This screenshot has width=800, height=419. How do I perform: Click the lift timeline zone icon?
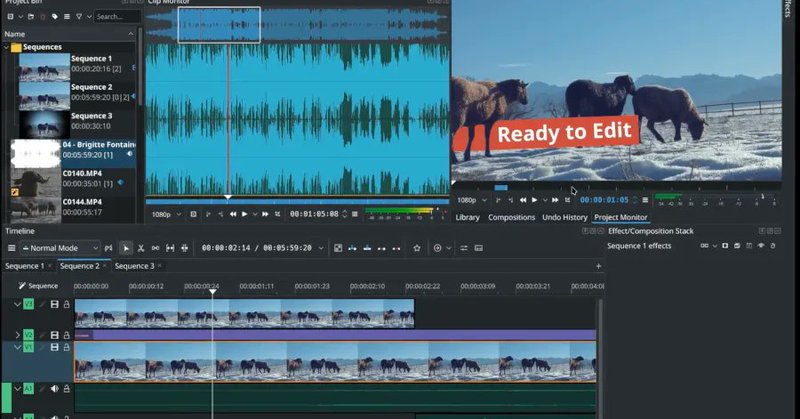click(x=396, y=248)
